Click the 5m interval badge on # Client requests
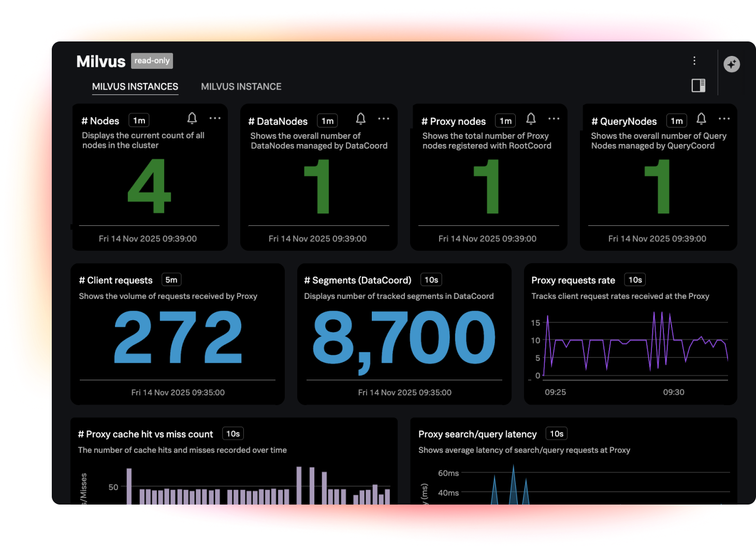Screen dimensions: 756x546 point(171,280)
